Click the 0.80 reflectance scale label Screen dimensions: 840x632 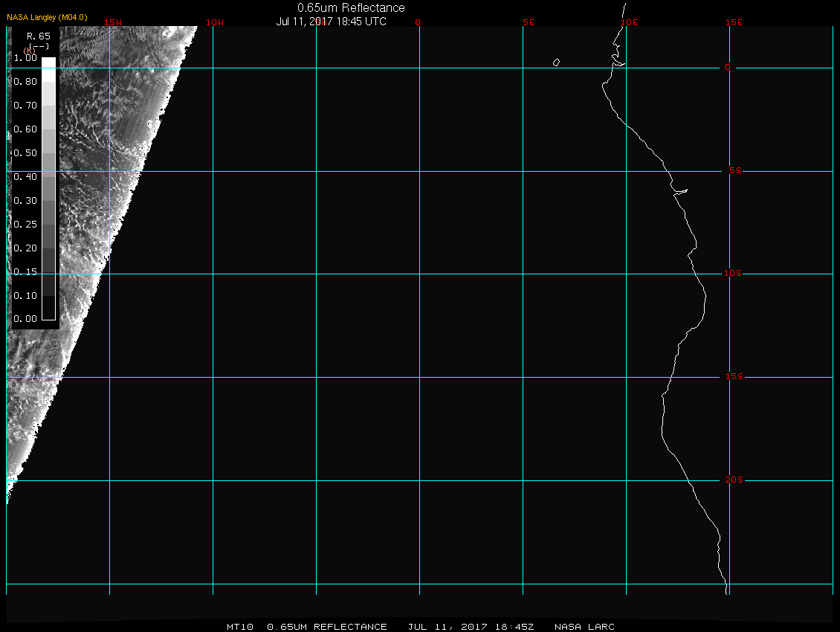[25, 82]
